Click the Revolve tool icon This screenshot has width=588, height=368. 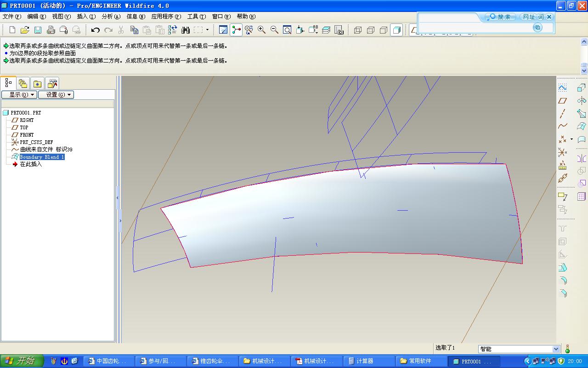[x=581, y=100]
